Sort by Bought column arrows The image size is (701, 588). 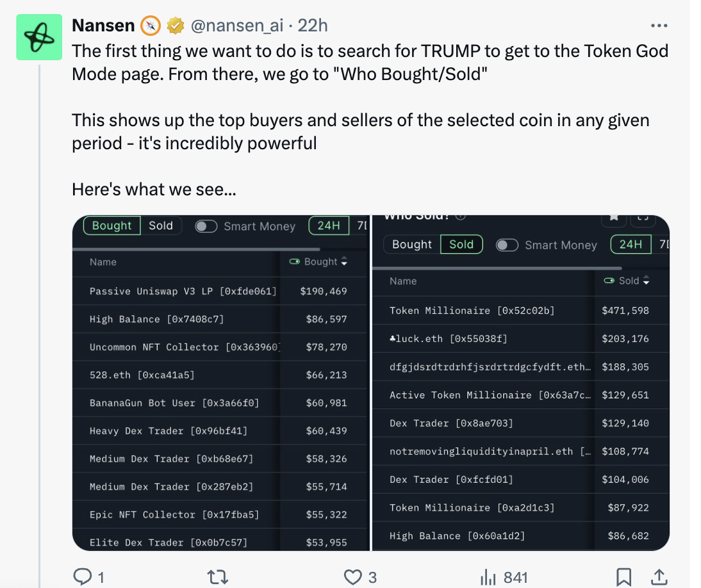[x=344, y=261]
